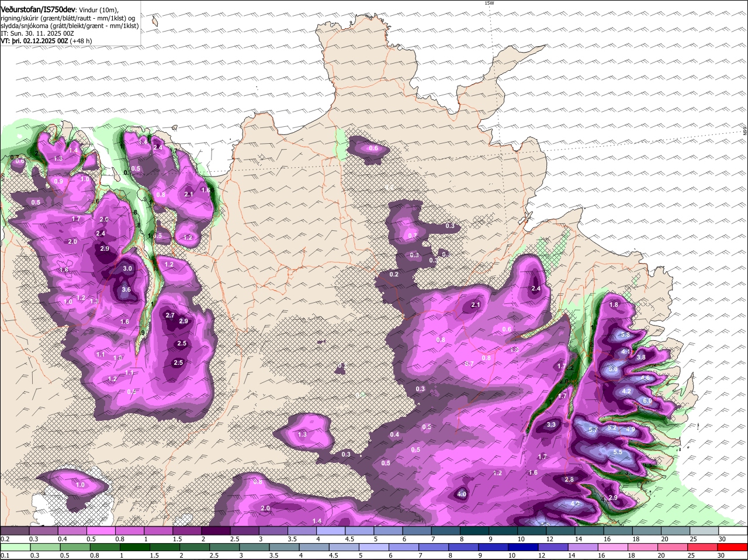Click the 'slydda/snjókoma' legend description line
748x560 pixels.
coord(70,26)
